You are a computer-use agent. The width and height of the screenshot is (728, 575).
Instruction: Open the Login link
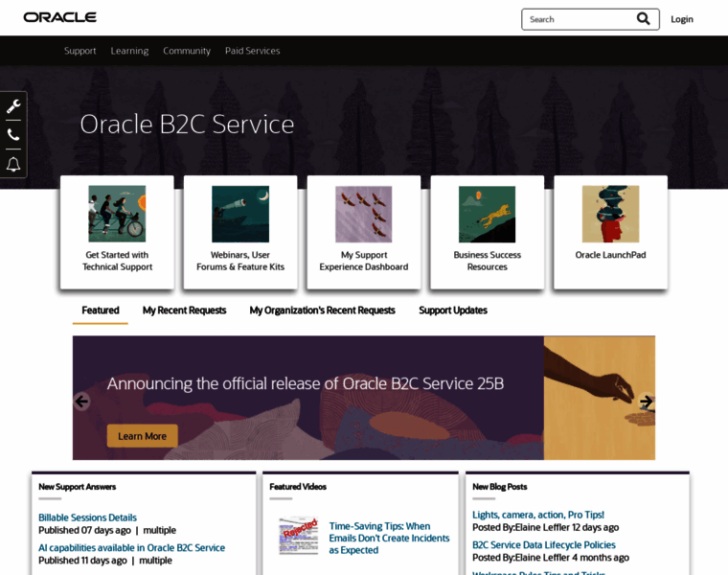click(682, 19)
